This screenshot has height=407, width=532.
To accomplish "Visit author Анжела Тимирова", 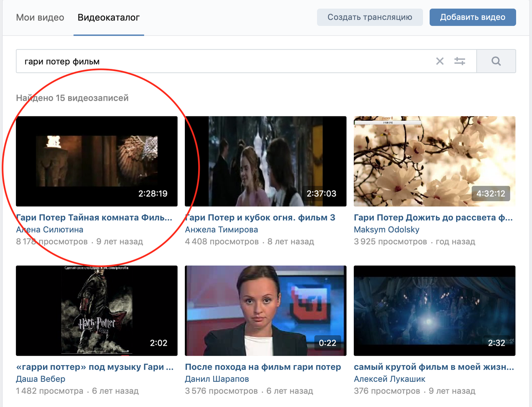I will (221, 229).
